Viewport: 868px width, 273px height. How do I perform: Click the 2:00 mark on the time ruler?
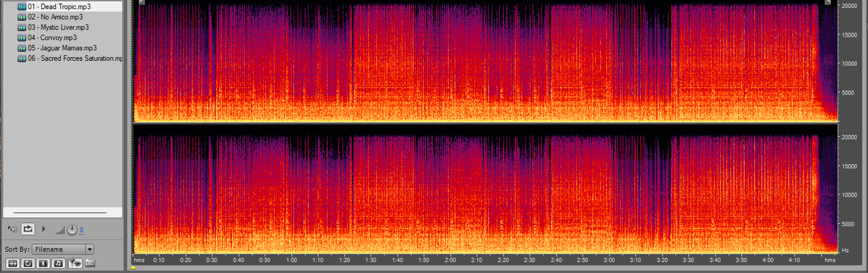pyautogui.click(x=450, y=260)
